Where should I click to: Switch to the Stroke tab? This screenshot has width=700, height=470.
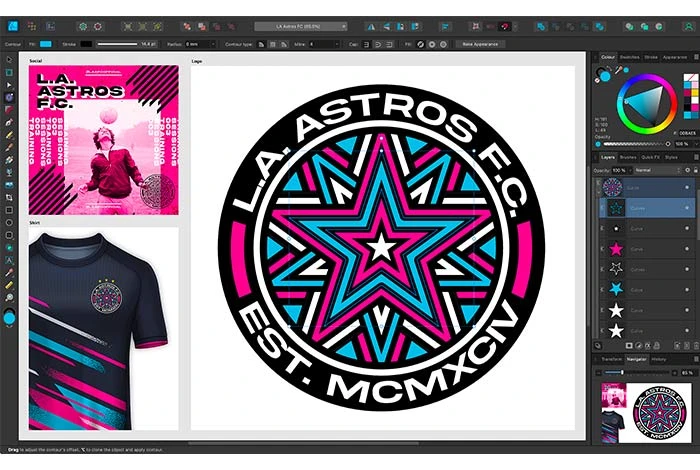pos(650,57)
